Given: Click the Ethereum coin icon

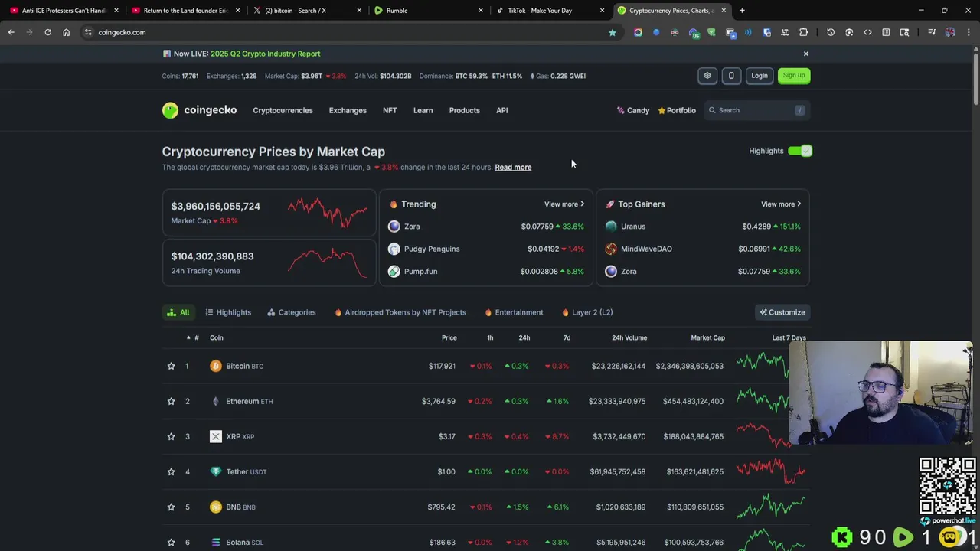Looking at the screenshot, I should pyautogui.click(x=216, y=401).
